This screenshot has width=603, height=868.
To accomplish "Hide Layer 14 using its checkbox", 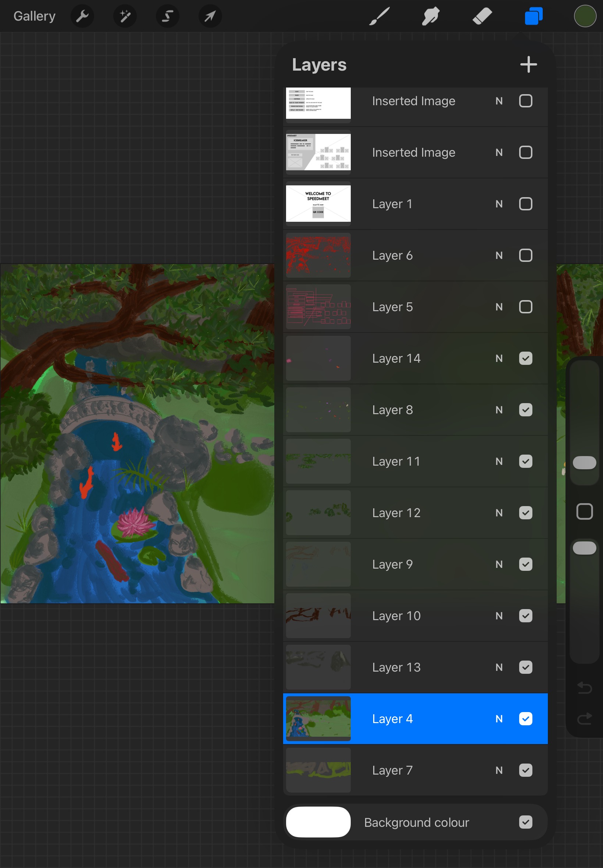I will click(x=525, y=358).
